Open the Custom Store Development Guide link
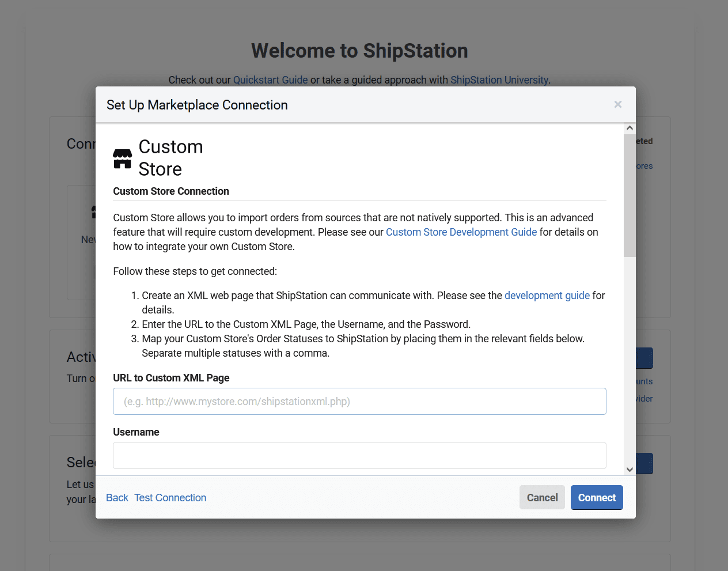728x571 pixels. point(461,232)
